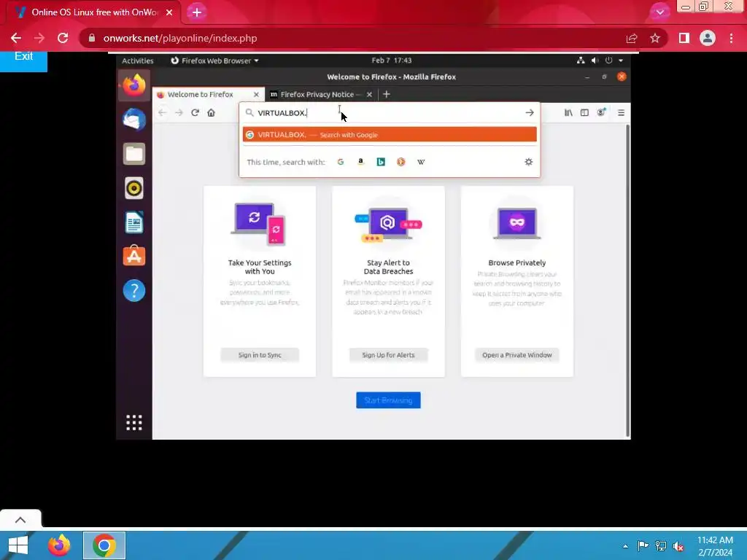The height and width of the screenshot is (560, 747).
Task: Click the blue Exit button
Action: 23,59
